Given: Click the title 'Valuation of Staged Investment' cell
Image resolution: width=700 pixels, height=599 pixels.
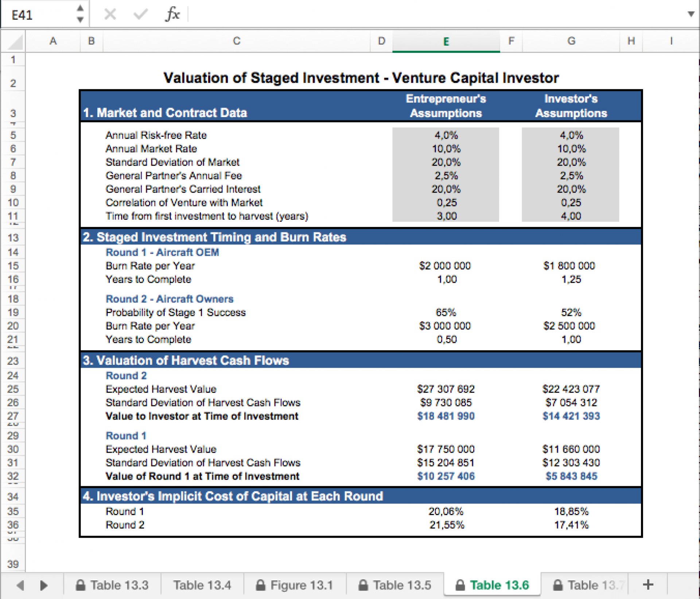Looking at the screenshot, I should point(361,78).
